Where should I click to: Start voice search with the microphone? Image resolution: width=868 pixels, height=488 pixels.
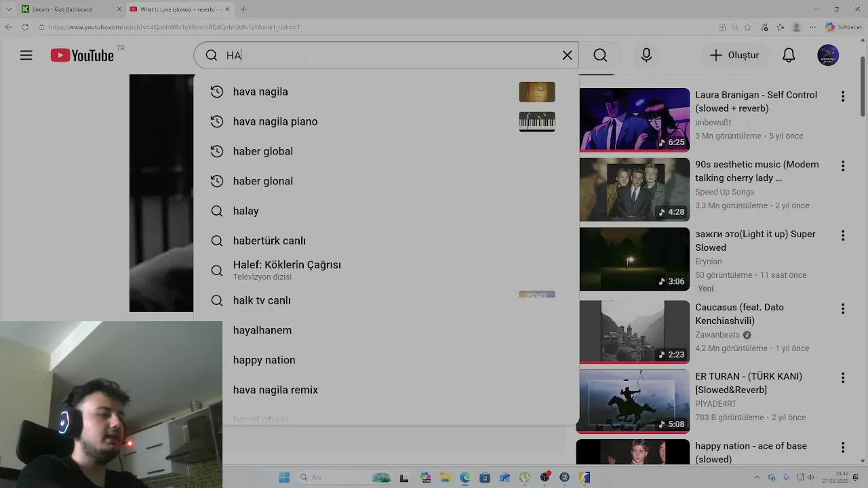point(646,56)
